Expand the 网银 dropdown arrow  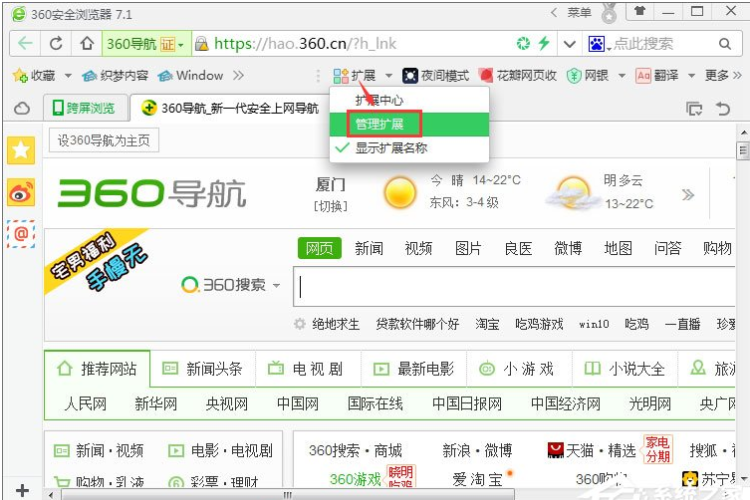(x=622, y=76)
